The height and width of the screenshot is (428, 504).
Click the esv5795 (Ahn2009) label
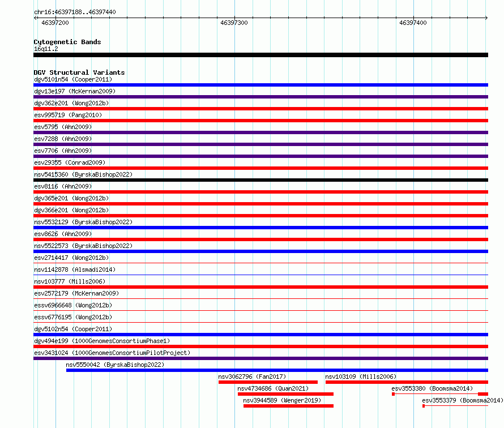[x=63, y=127]
